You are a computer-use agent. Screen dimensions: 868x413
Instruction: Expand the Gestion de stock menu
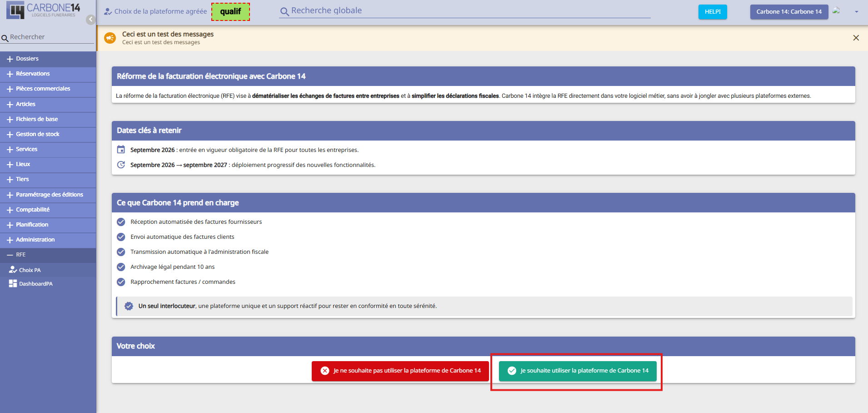(x=48, y=134)
